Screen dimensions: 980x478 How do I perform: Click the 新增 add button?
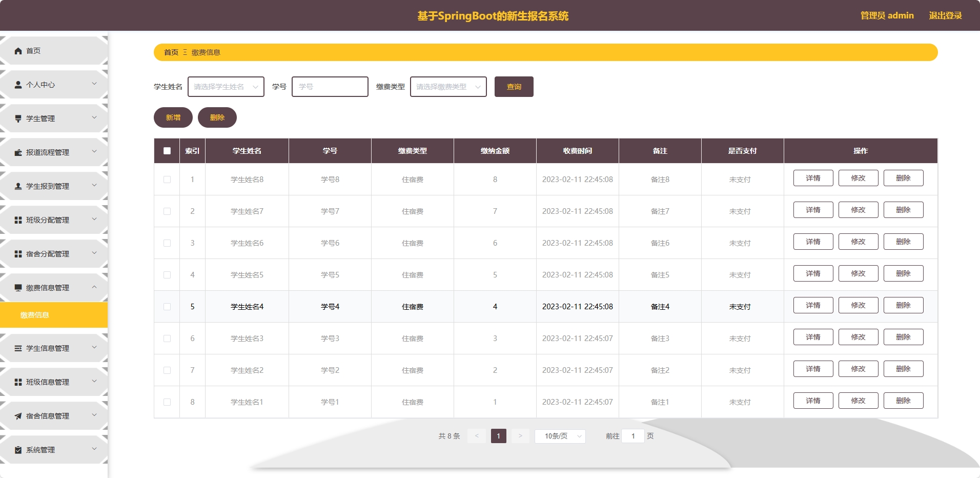click(173, 117)
